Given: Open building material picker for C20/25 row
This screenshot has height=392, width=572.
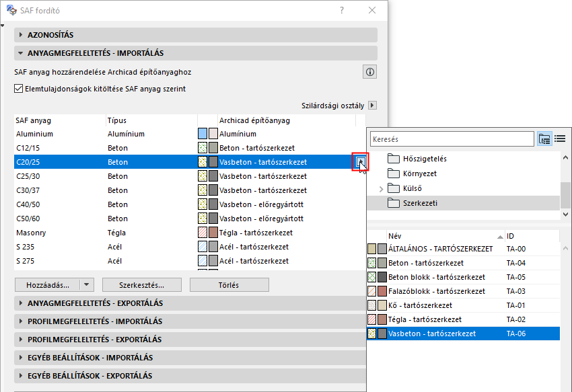Looking at the screenshot, I should [361, 161].
